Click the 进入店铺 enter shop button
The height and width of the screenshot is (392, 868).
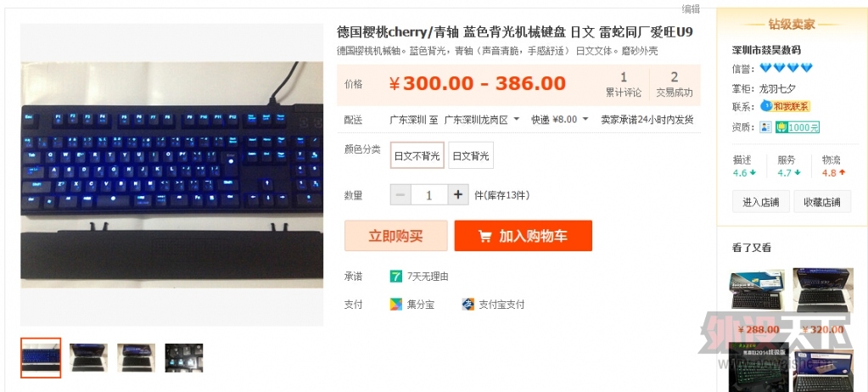(x=760, y=202)
